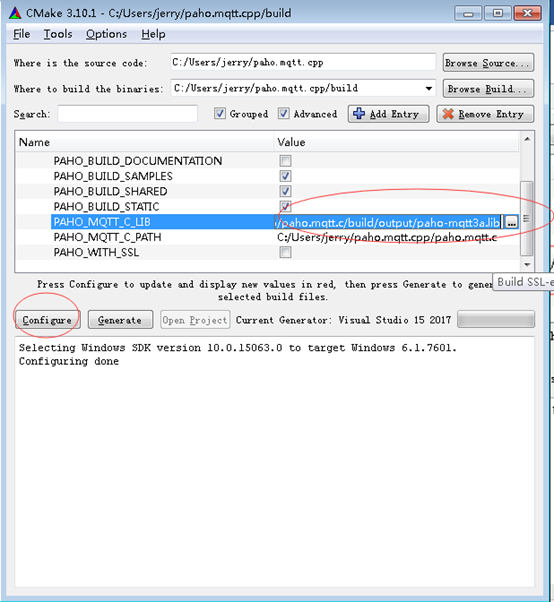Focus the Search input field
Image resolution: width=554 pixels, height=602 pixels.
(128, 114)
